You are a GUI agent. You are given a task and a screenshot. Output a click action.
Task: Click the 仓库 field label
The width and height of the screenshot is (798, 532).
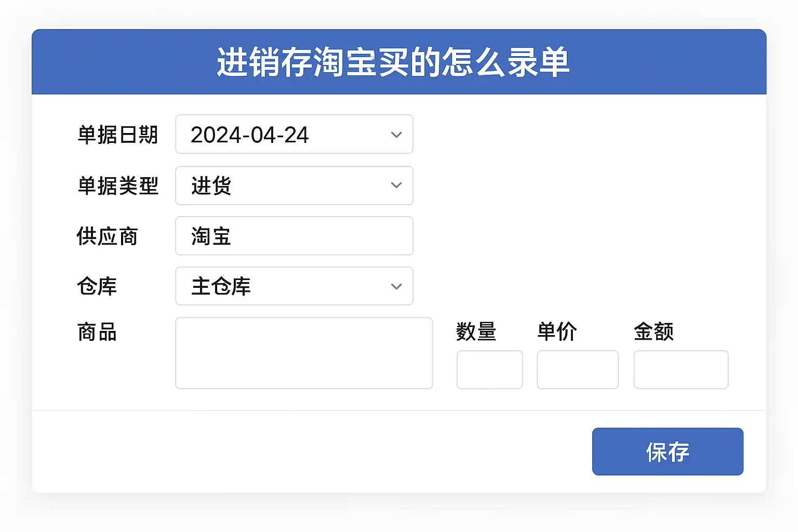[97, 286]
